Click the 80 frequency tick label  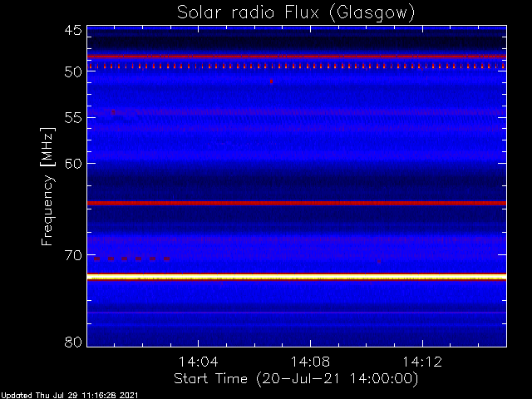coord(73,342)
